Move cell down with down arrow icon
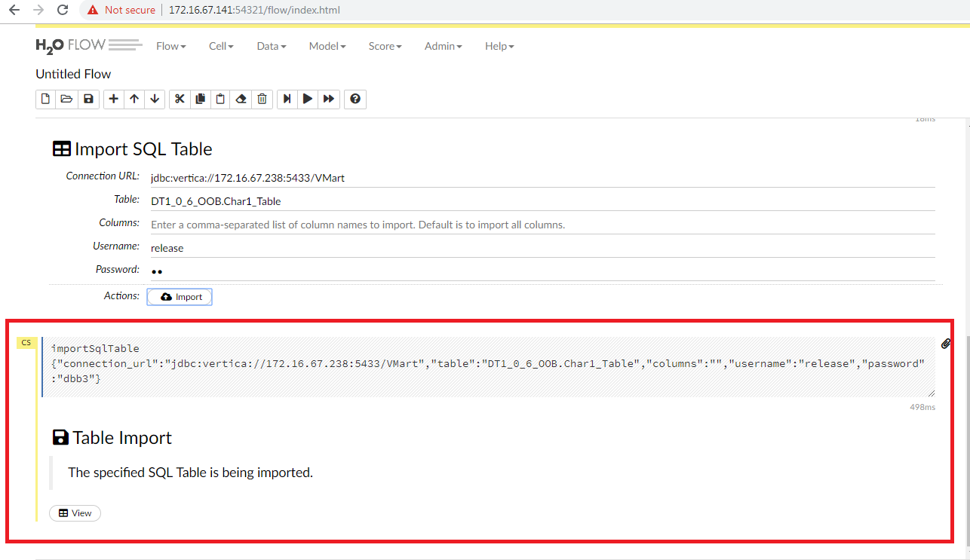Screen dimensions: 970x560 [155, 99]
